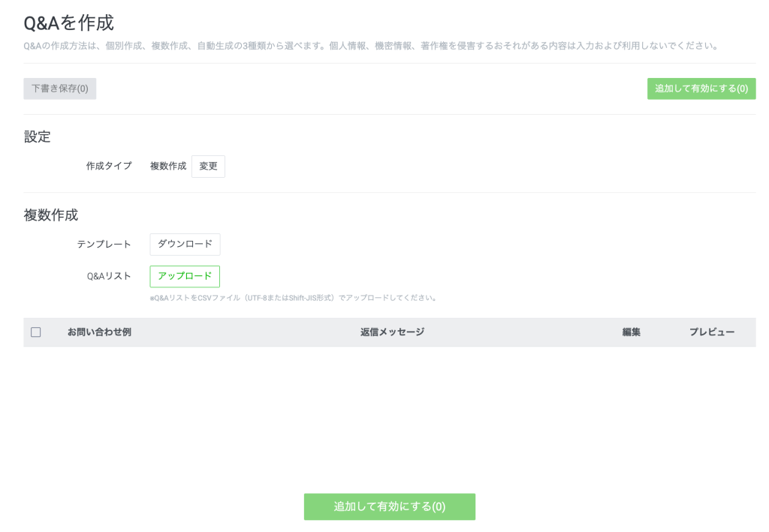
Task: Click the bottom 追加して有効にする(0) button
Action: pos(389,506)
